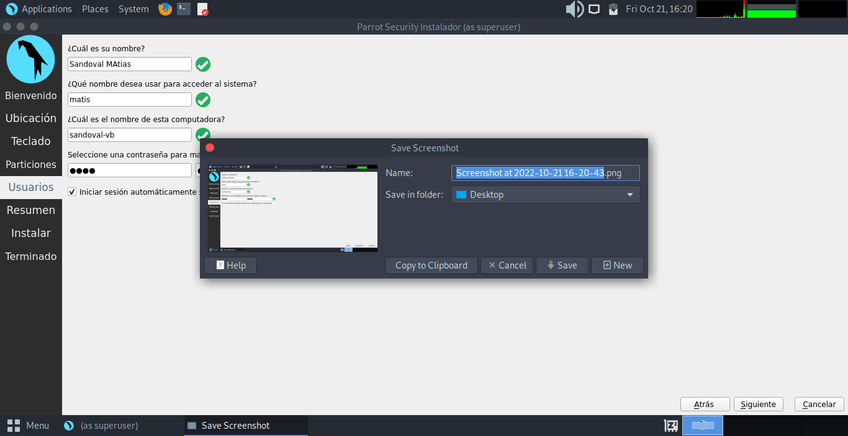Click the screenshot preview thumbnail
This screenshot has width=848, height=436.
tap(293, 205)
